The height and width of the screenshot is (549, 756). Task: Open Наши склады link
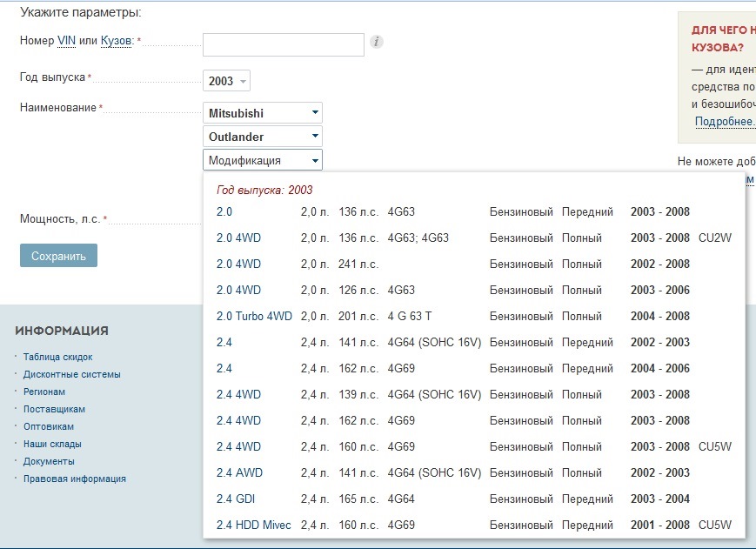pos(52,444)
